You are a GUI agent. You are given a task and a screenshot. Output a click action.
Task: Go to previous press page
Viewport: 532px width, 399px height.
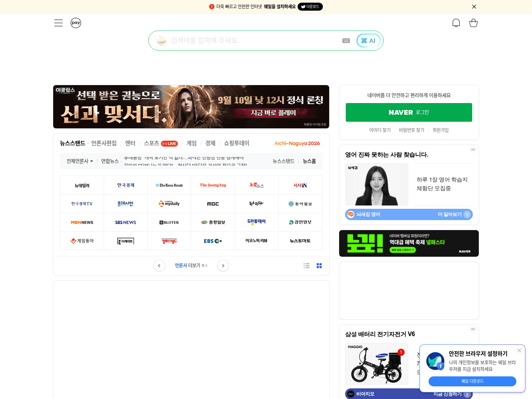[159, 266]
